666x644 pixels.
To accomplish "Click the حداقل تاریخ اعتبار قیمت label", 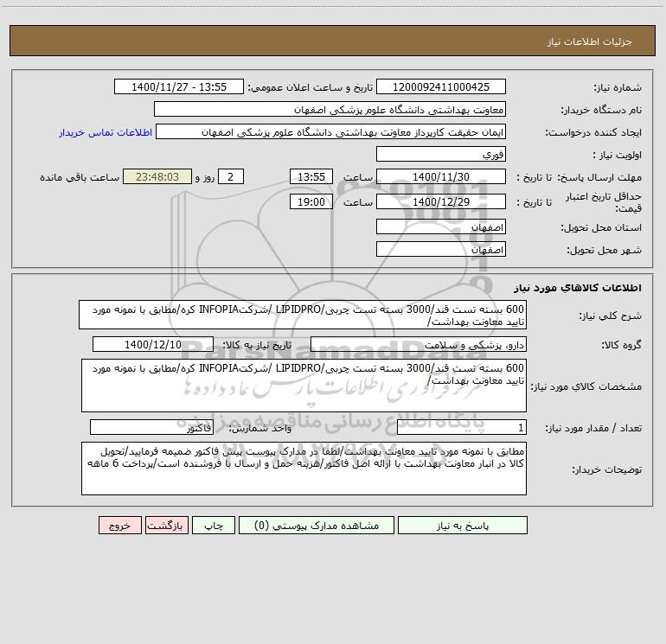I will tap(603, 202).
